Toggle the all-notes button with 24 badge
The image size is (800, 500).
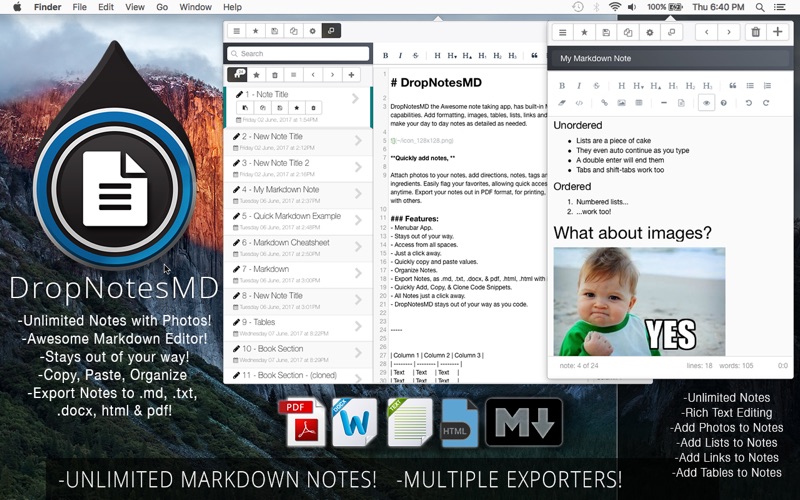[237, 74]
